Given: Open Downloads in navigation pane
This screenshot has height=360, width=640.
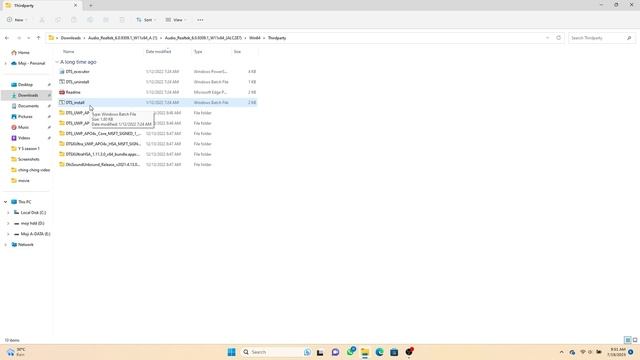Looking at the screenshot, I should [27, 95].
